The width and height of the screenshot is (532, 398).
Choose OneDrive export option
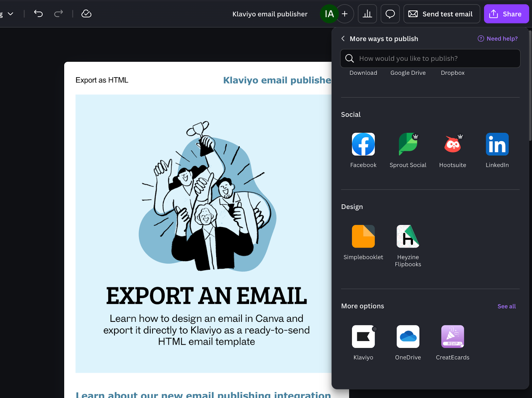408,336
